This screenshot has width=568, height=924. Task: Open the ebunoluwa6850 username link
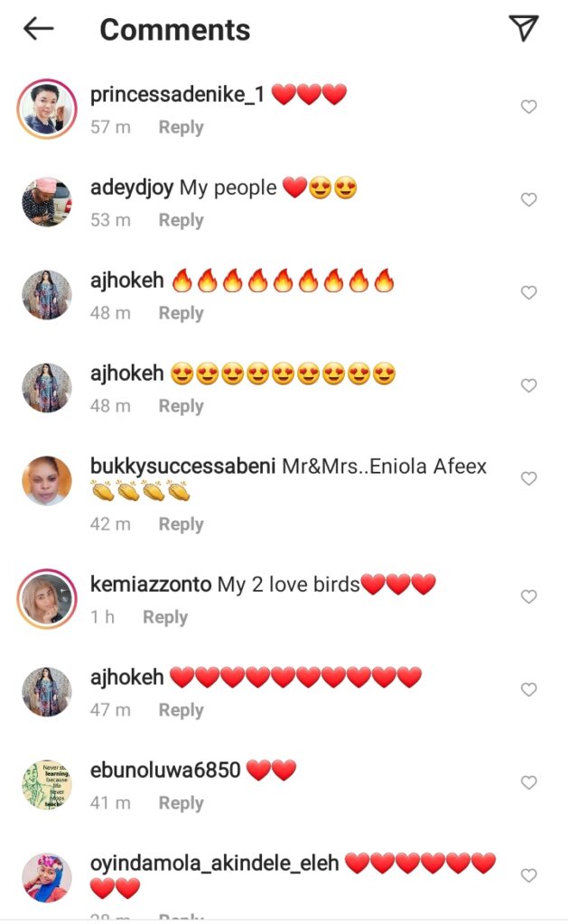coord(165,771)
